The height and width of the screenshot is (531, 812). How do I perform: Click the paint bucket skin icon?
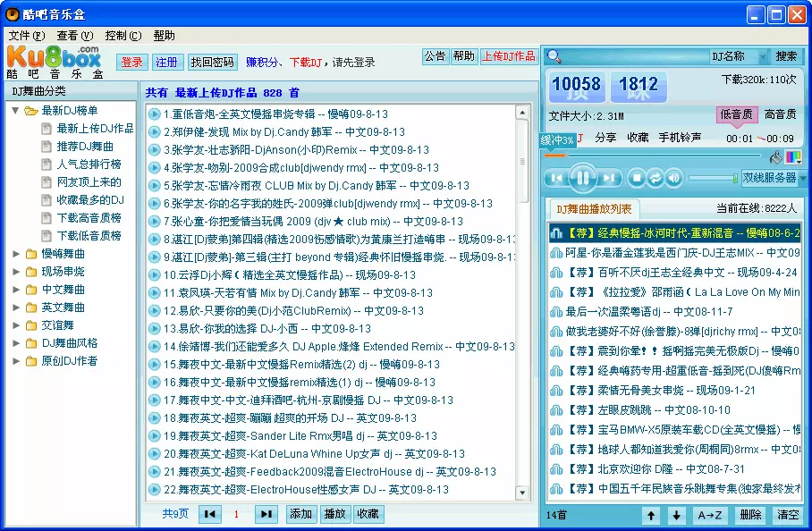coord(775,156)
